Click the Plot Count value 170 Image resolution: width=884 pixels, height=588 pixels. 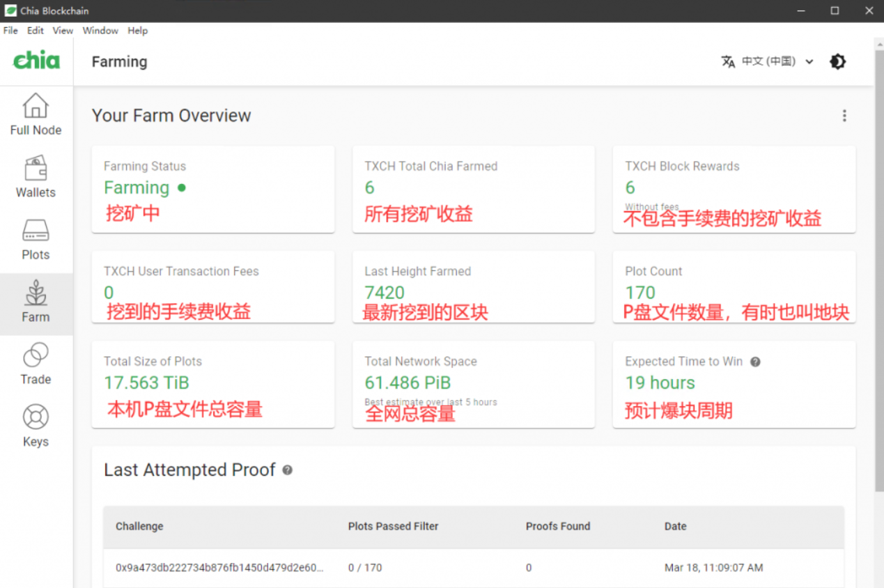pyautogui.click(x=640, y=293)
